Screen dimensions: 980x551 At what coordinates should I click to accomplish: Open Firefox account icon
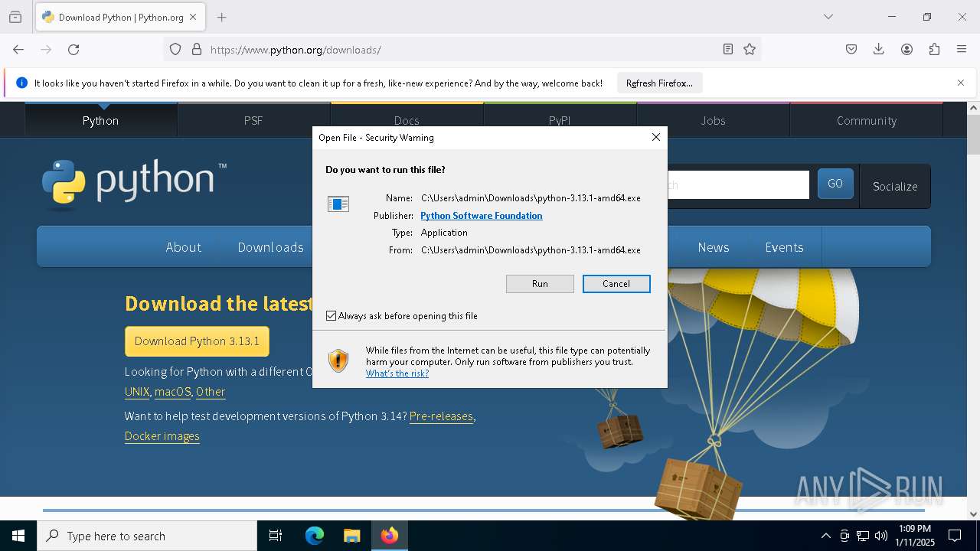[x=906, y=50]
